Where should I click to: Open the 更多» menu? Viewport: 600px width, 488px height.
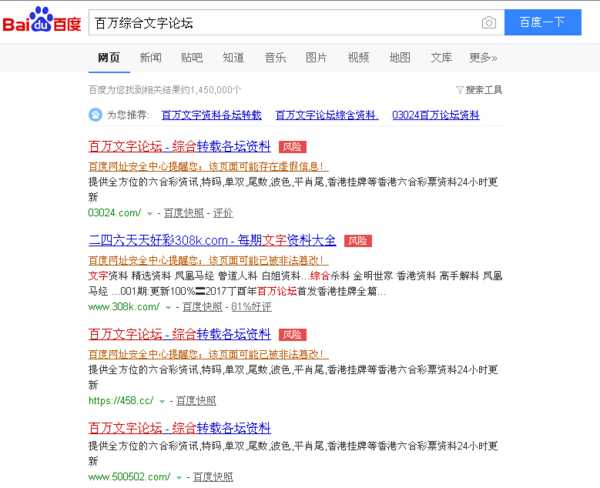483,58
